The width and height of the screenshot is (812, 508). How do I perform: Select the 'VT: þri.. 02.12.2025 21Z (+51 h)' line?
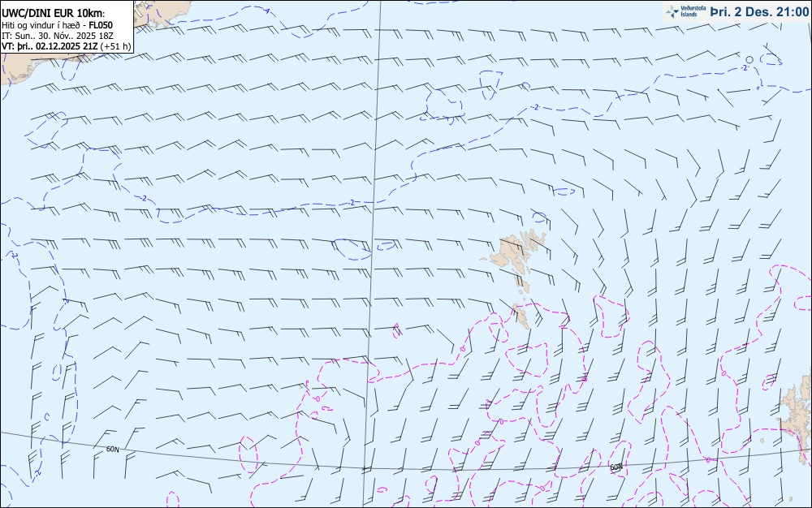point(67,46)
